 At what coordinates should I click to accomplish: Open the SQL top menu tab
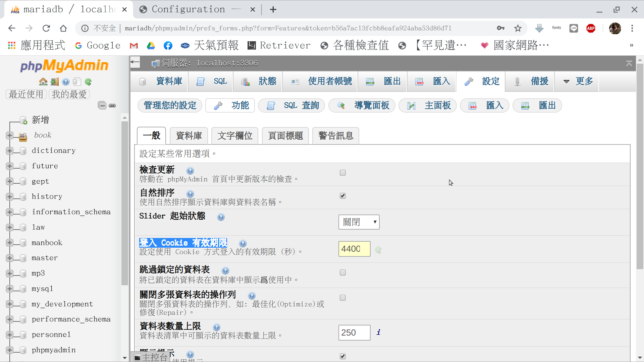pos(211,81)
